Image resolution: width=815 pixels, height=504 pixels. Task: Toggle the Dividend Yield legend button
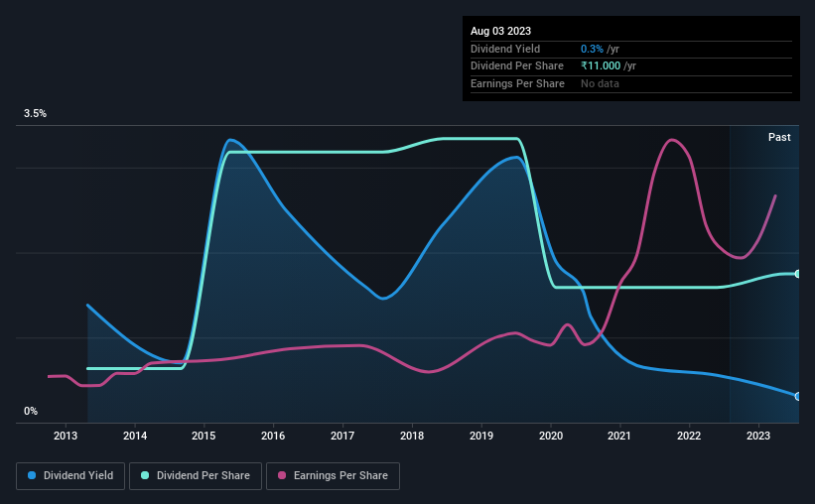click(x=70, y=476)
